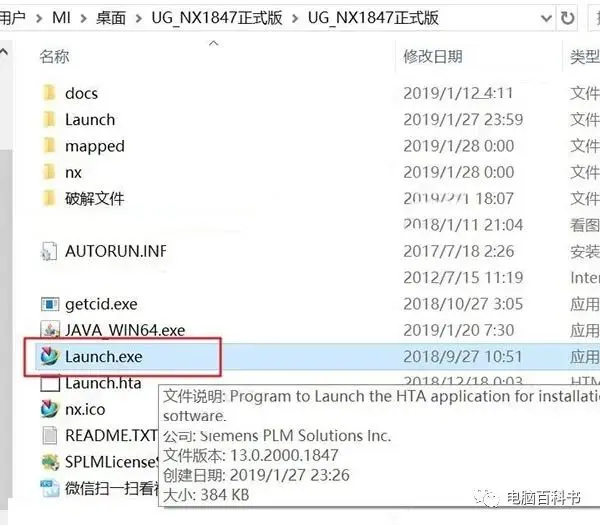The image size is (600, 525).
Task: Click date 2018/9/27 10:51 of Launch.exe
Action: [463, 357]
